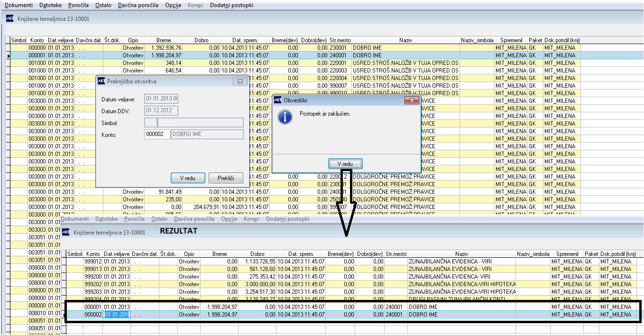The width and height of the screenshot is (644, 335).
Task: Click the blue info icon in Obvestilo dialog
Action: (285, 117)
